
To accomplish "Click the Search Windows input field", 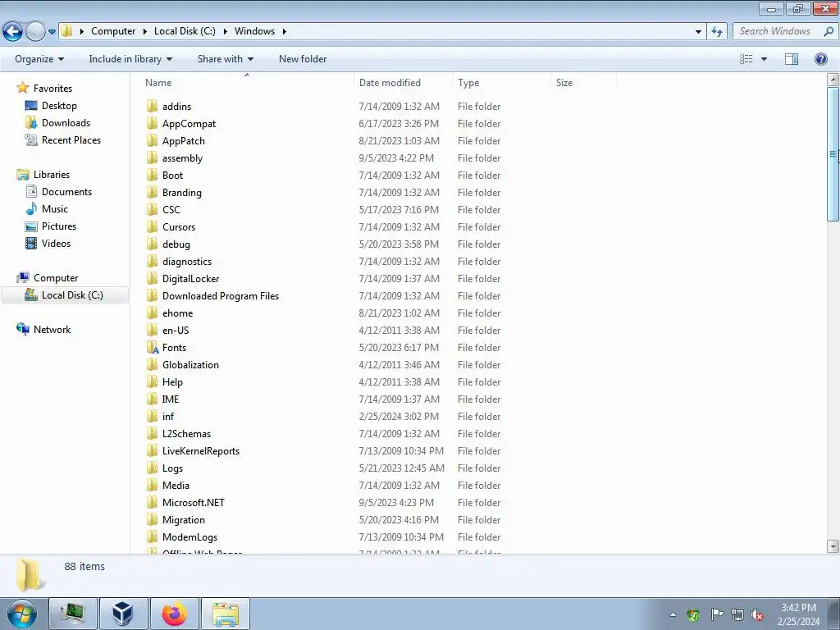I will pos(774,31).
